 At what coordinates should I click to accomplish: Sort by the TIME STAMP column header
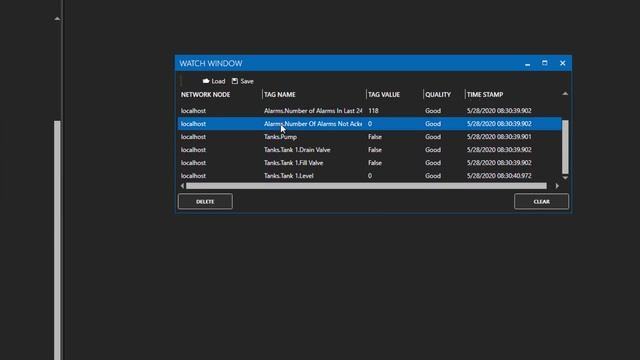485,94
